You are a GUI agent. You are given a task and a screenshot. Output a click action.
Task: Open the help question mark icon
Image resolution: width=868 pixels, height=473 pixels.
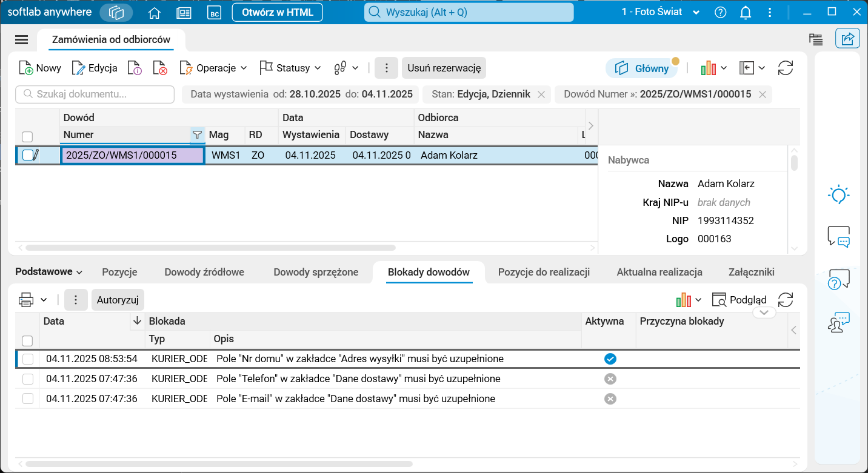click(721, 12)
